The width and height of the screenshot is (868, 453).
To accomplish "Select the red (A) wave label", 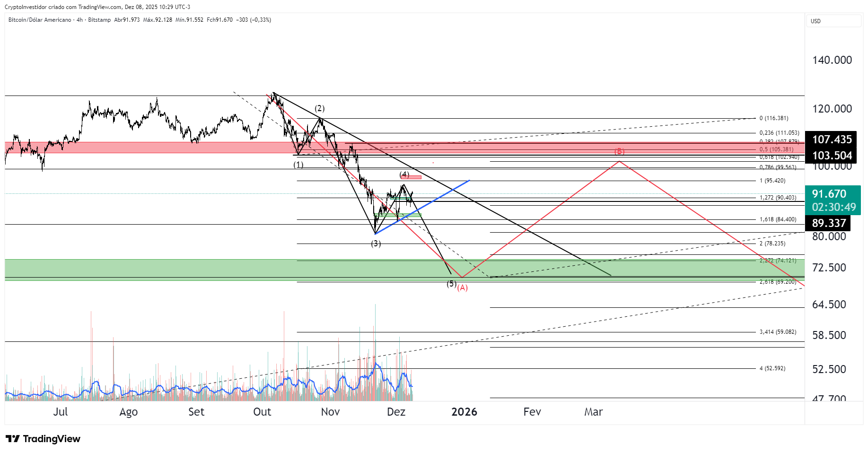I will click(462, 287).
